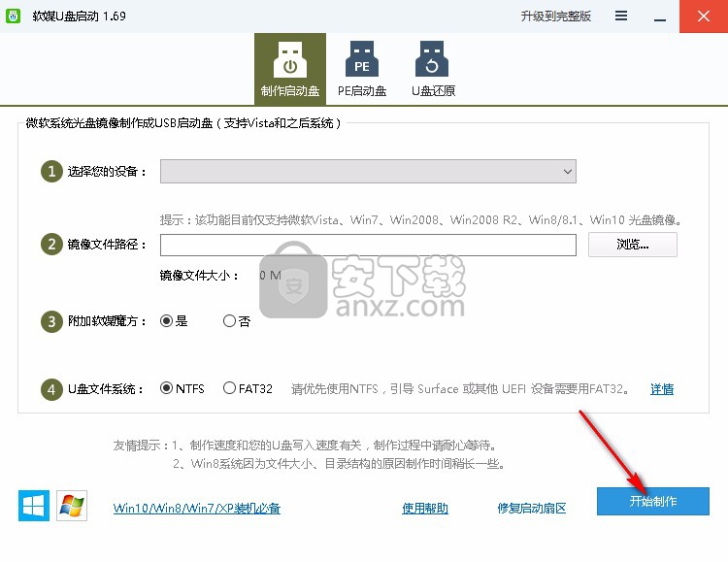Switch to the U盘还原 tab
Image resolution: width=728 pixels, height=562 pixels.
(433, 69)
